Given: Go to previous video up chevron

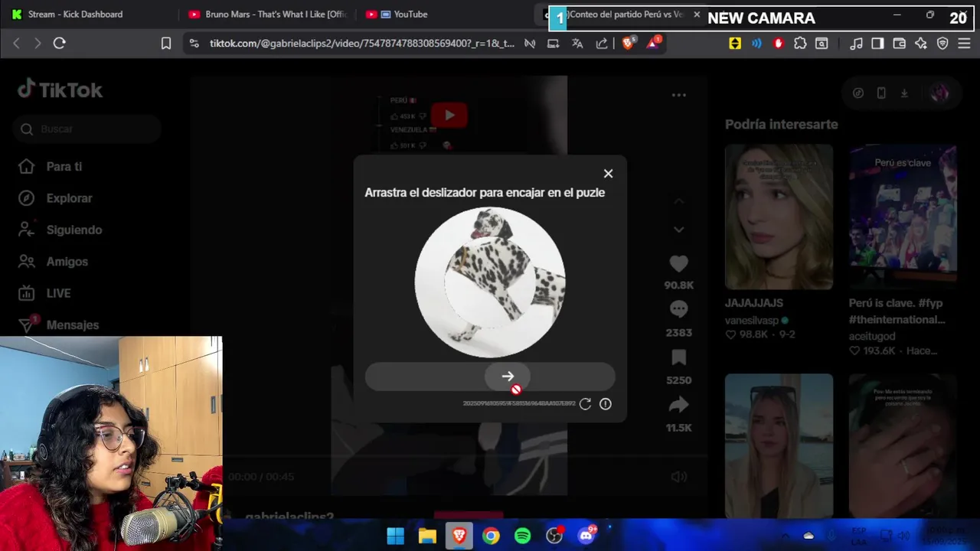Looking at the screenshot, I should [x=678, y=201].
